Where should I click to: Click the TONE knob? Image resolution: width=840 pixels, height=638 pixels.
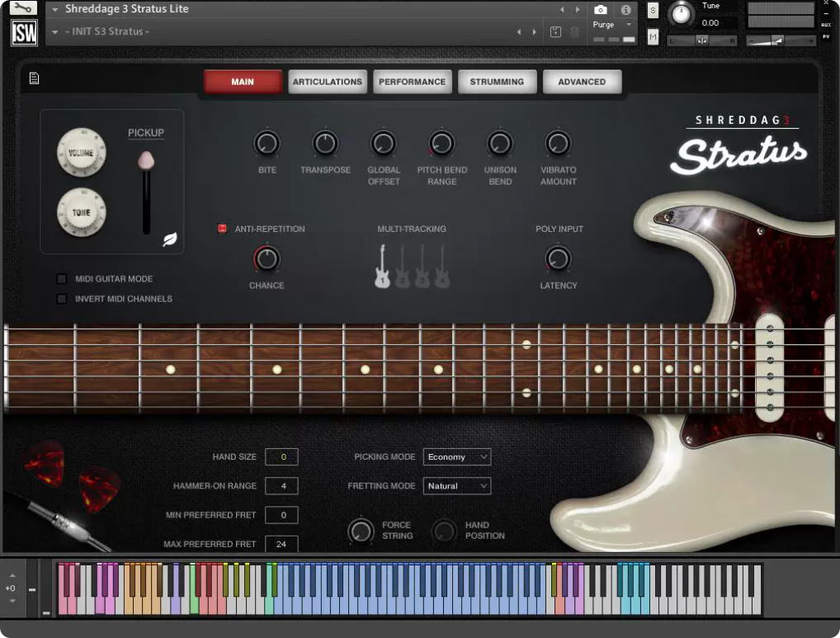click(82, 212)
